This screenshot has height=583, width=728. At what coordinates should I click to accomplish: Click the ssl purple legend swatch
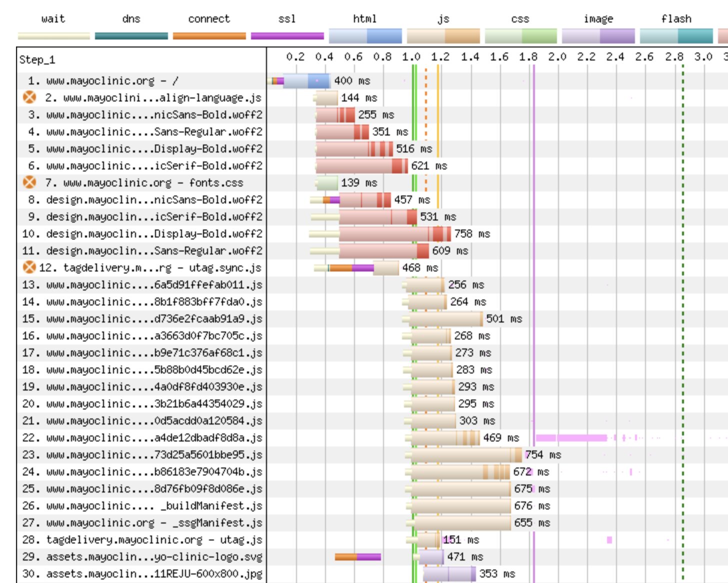tap(287, 36)
